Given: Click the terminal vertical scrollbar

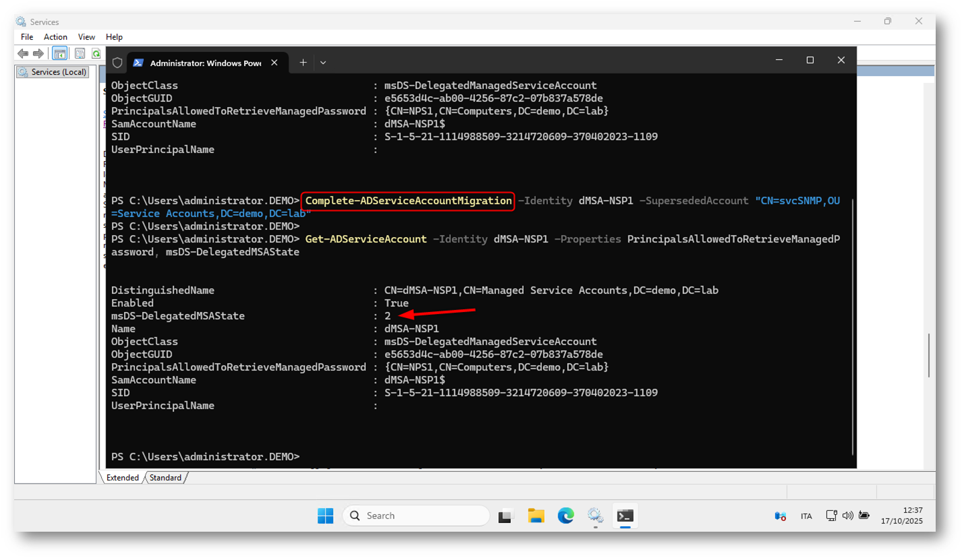Looking at the screenshot, I should tap(853, 323).
